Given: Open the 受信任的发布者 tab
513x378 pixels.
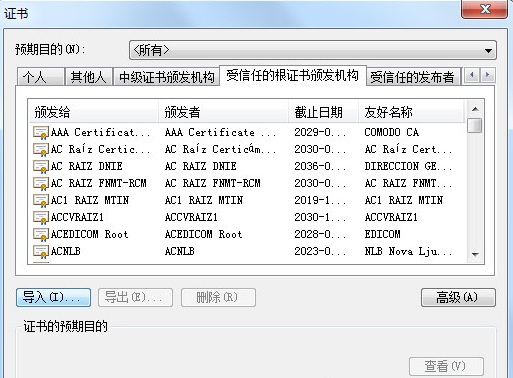Looking at the screenshot, I should pyautogui.click(x=413, y=77).
